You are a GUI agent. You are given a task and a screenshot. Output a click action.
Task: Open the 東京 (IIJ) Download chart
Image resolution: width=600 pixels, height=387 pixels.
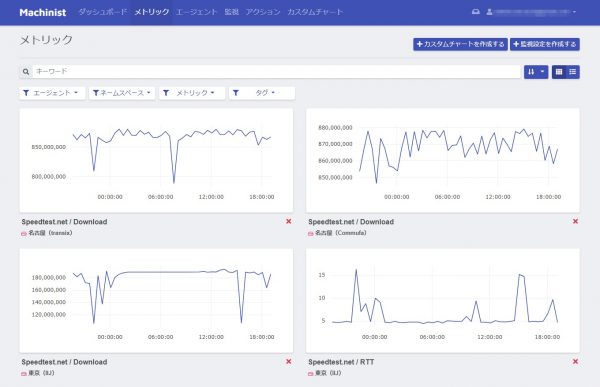[156, 300]
